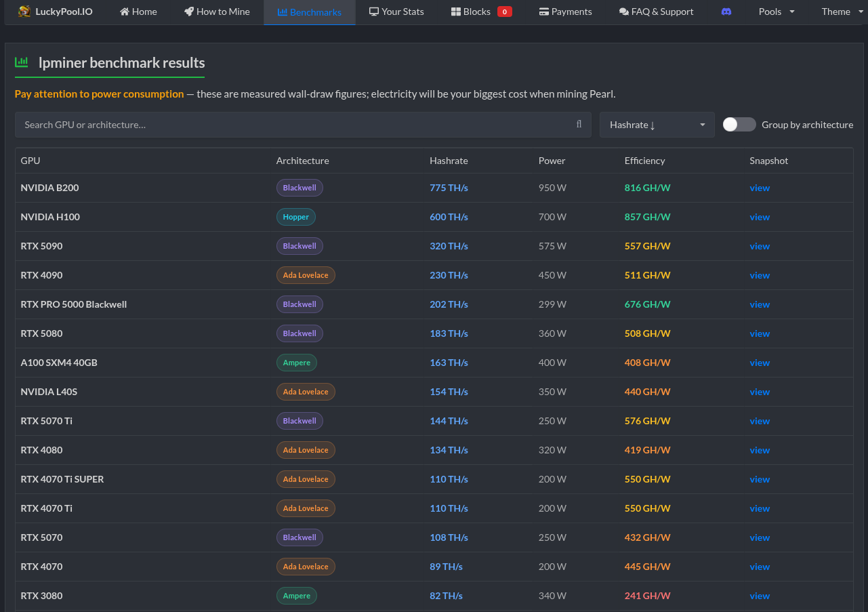This screenshot has height=612, width=868.
Task: Click the Ampere badge for A100 SXM4 40GB
Action: pos(297,363)
